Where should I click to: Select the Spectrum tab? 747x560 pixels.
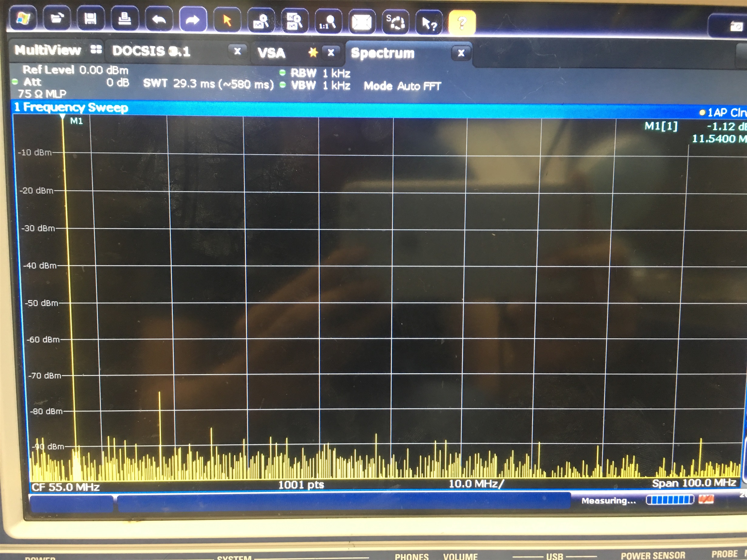[x=382, y=53]
